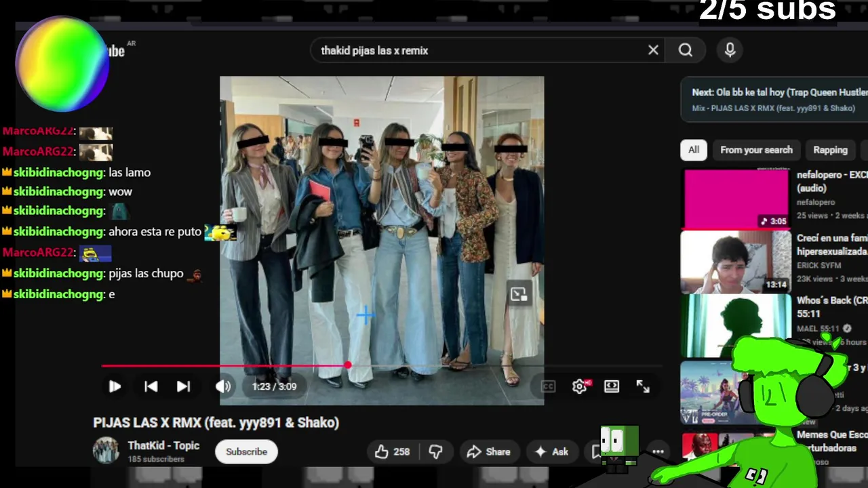Go to previous video in mix
Viewport: 868px width, 488px height.
click(x=151, y=386)
